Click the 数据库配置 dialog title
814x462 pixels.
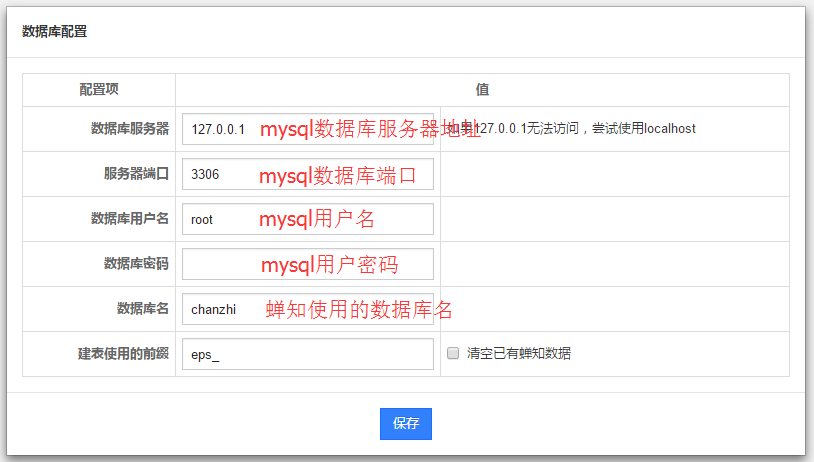(54, 31)
